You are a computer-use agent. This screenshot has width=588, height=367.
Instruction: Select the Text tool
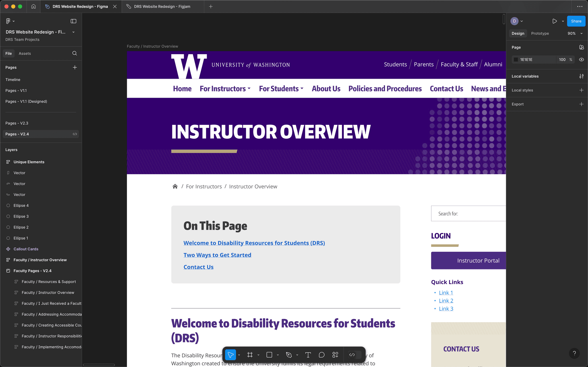pos(308,355)
